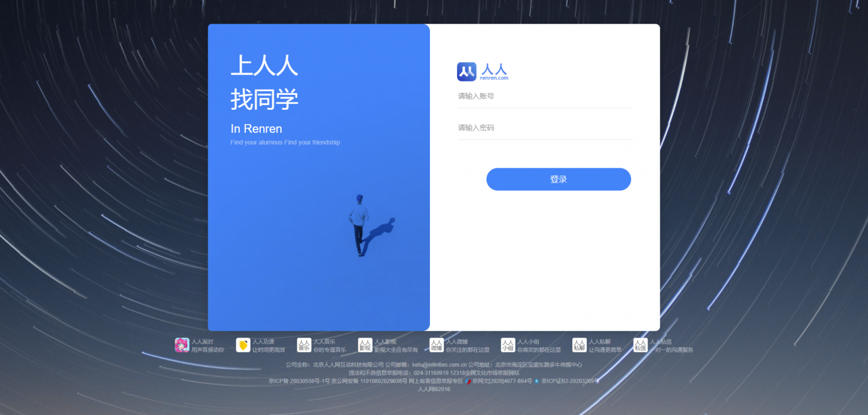Click the 人人微博 icon

(x=436, y=345)
